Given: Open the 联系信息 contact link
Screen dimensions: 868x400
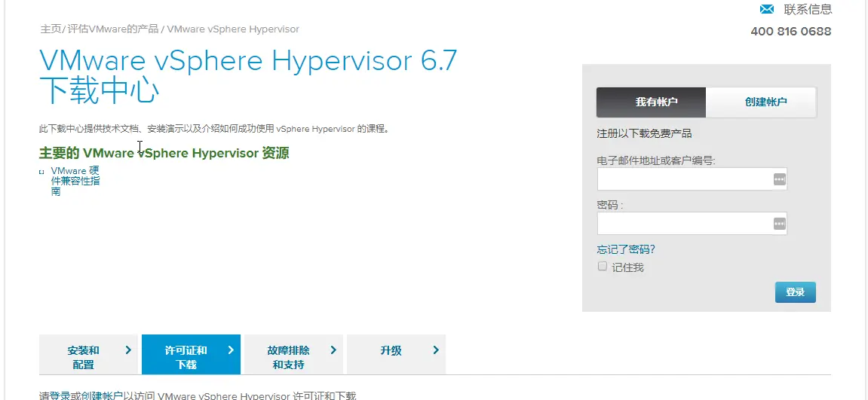Looking at the screenshot, I should 808,9.
